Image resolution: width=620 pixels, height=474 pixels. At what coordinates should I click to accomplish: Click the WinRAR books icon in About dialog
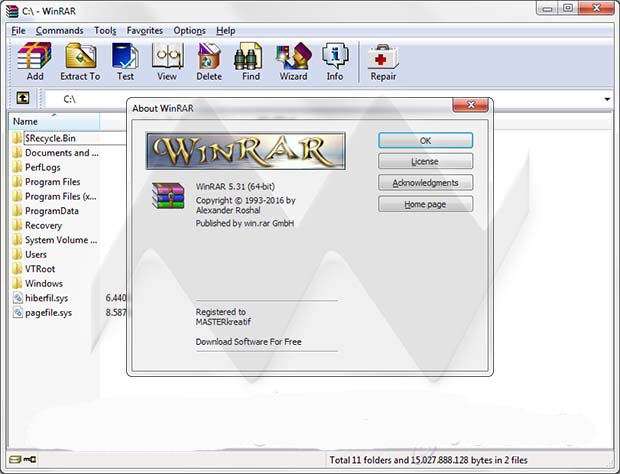(168, 195)
